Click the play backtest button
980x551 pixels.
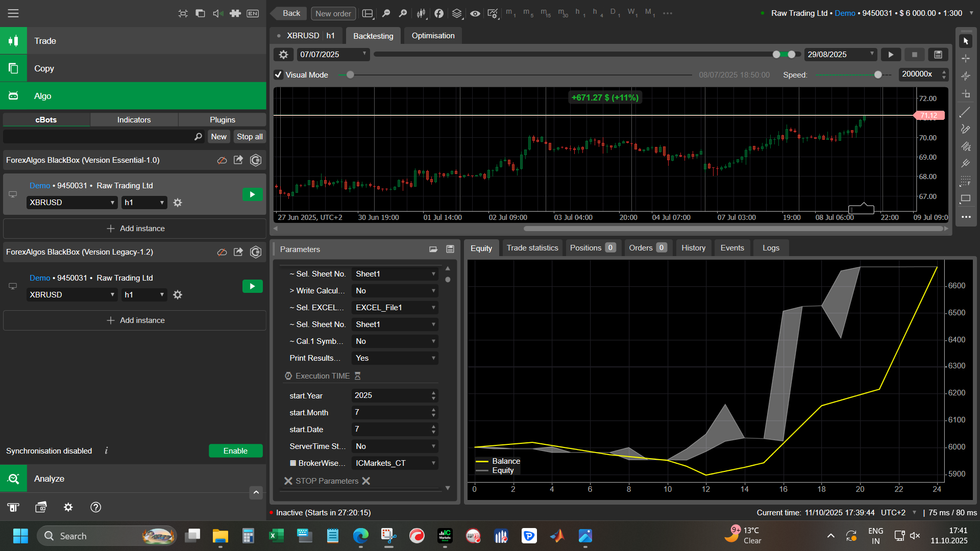[891, 55]
